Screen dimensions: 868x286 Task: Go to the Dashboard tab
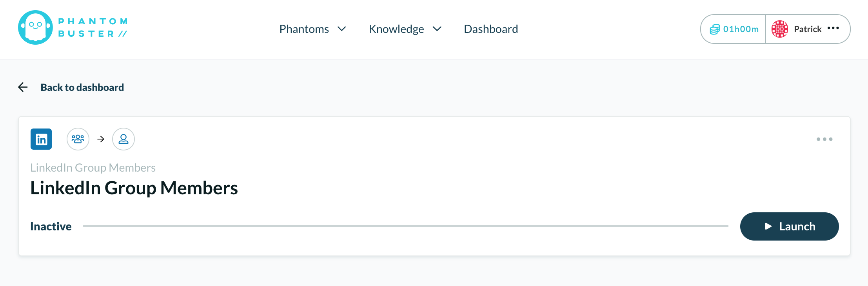491,29
